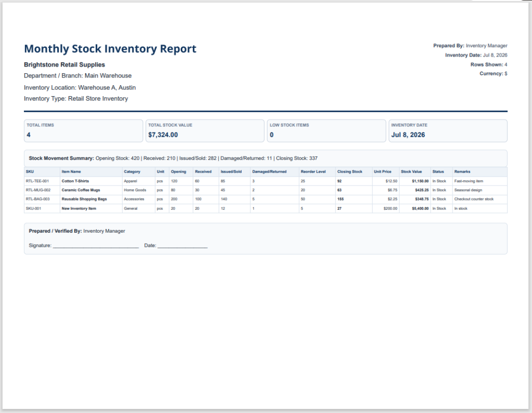The image size is (532, 413).
Task: Click the Date line field
Action: coord(182,246)
